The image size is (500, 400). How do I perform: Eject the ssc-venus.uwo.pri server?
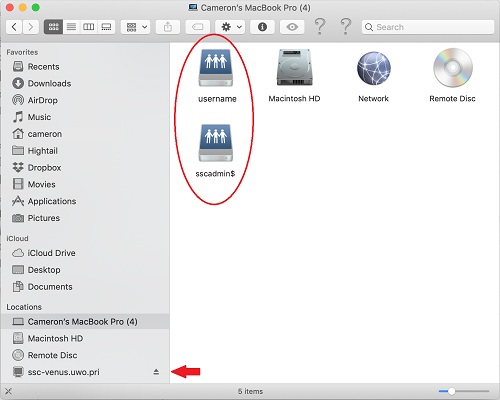(x=156, y=372)
